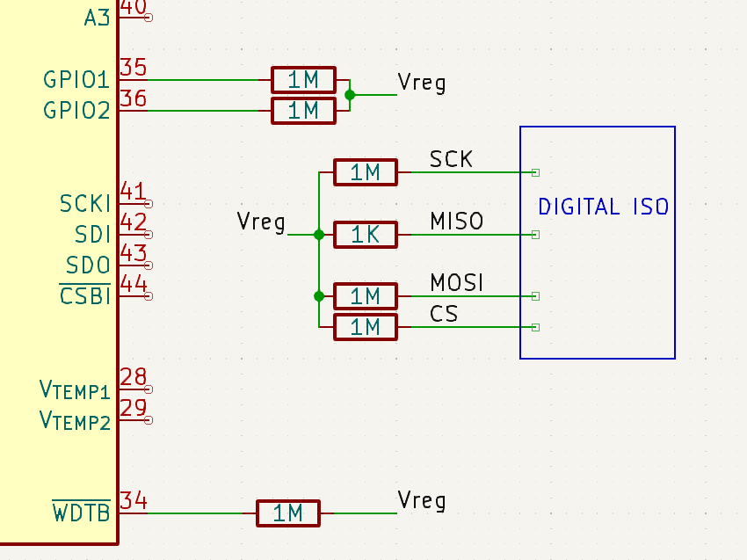747x560 pixels.
Task: Click the Vreg label on WDTB line
Action: tap(422, 501)
